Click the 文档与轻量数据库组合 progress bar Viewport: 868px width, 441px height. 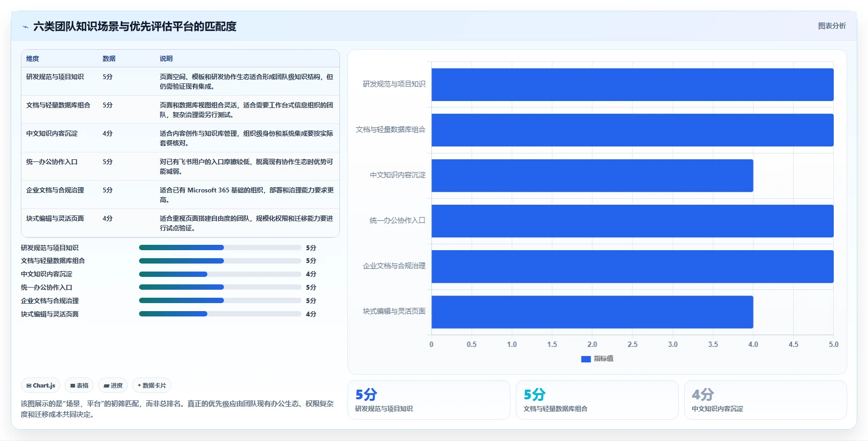coord(220,261)
